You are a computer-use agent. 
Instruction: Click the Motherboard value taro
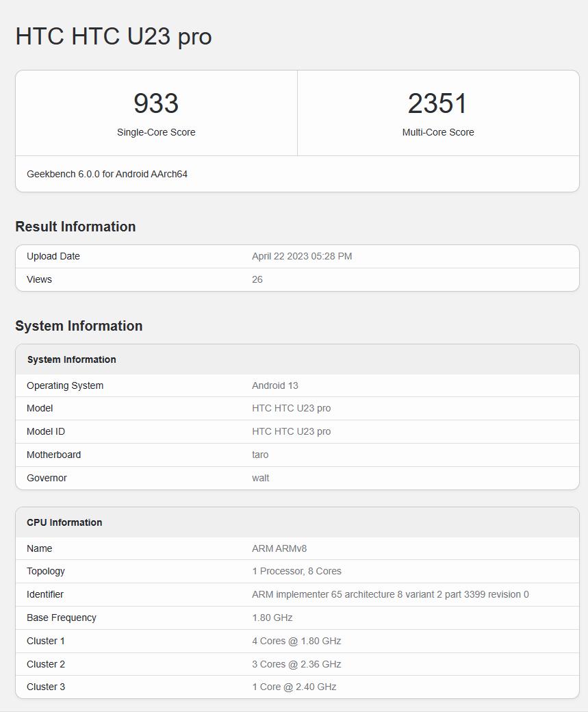point(260,455)
